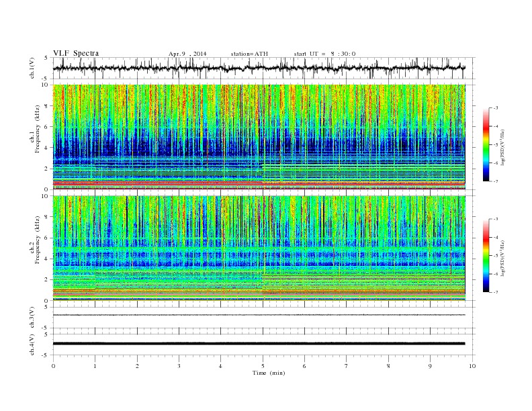Click the 'VLF Spectra' title text
532x411 pixels.
(x=76, y=53)
